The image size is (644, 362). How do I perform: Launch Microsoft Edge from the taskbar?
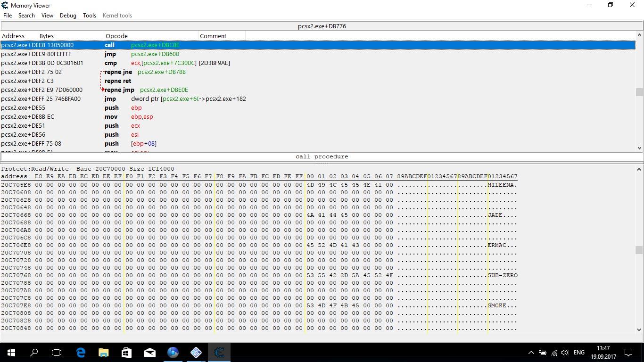[x=81, y=352]
